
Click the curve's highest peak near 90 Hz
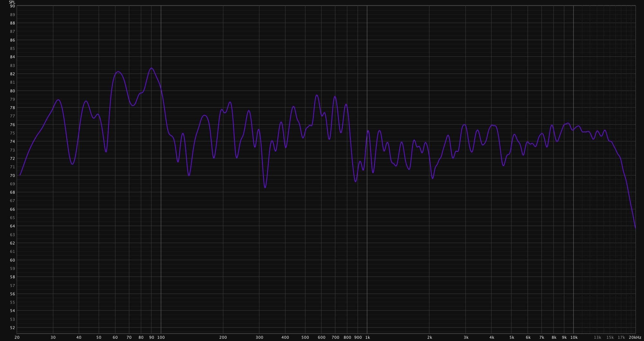[x=151, y=68]
